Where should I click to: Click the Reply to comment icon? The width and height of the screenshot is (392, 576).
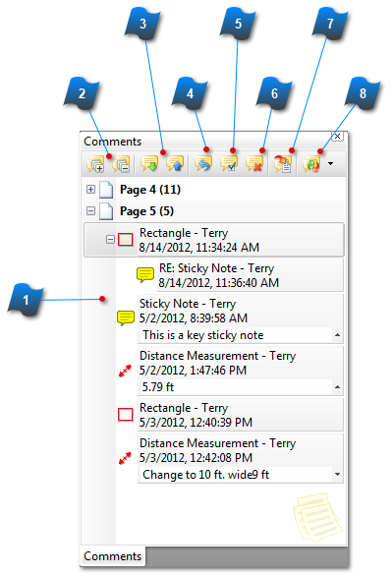(x=203, y=164)
